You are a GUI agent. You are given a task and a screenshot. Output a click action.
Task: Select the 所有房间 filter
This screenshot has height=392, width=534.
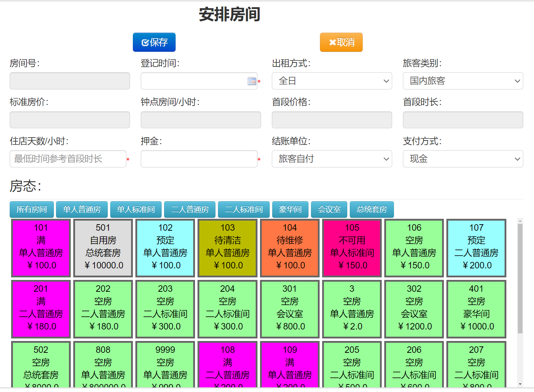coord(32,209)
